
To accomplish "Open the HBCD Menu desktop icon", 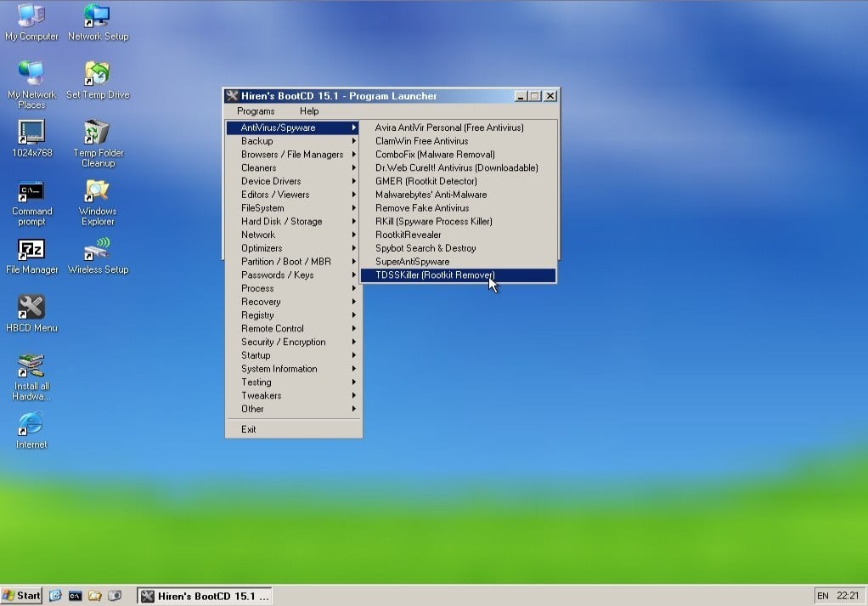I will point(31,313).
